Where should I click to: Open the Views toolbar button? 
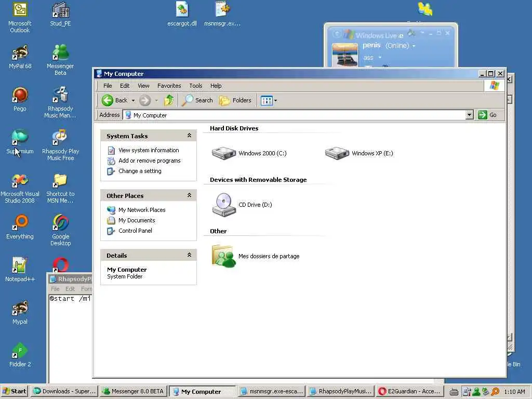[x=267, y=100]
